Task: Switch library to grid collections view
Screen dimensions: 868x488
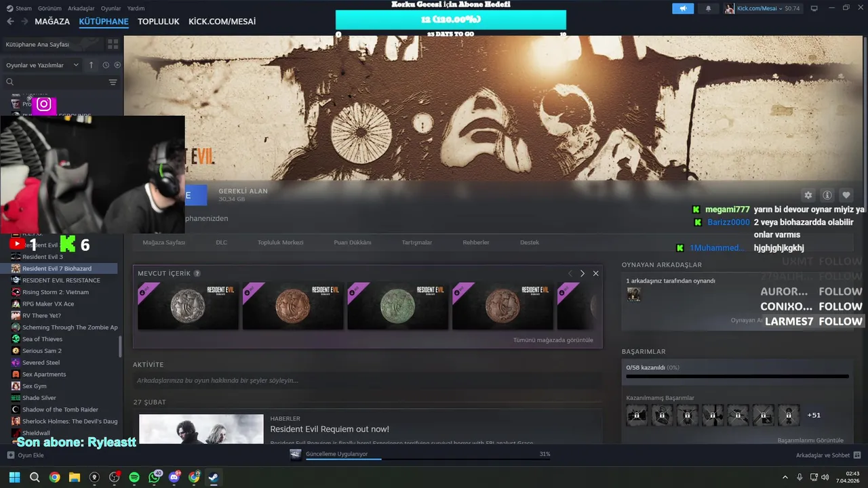Action: (x=113, y=44)
